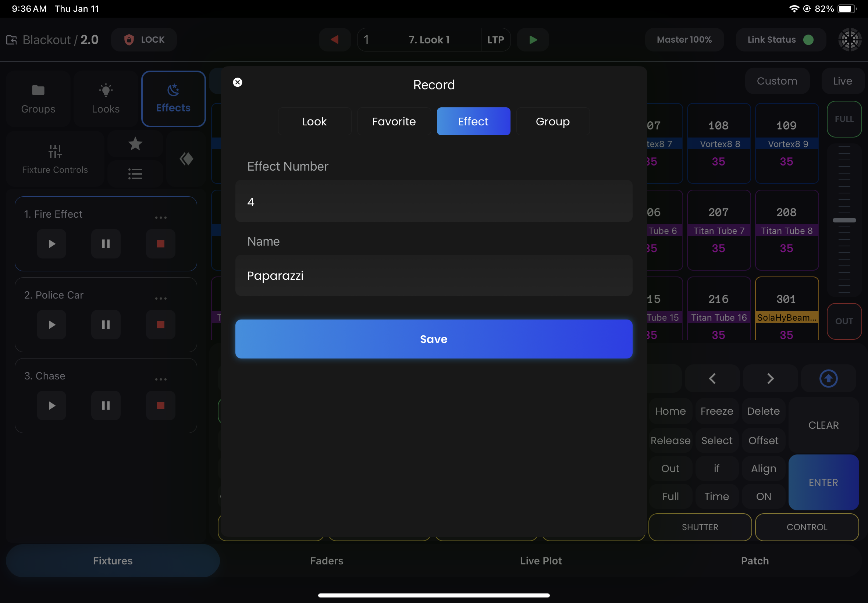The height and width of the screenshot is (603, 868).
Task: Select the Effects panel icon in the sidebar
Action: point(173,98)
